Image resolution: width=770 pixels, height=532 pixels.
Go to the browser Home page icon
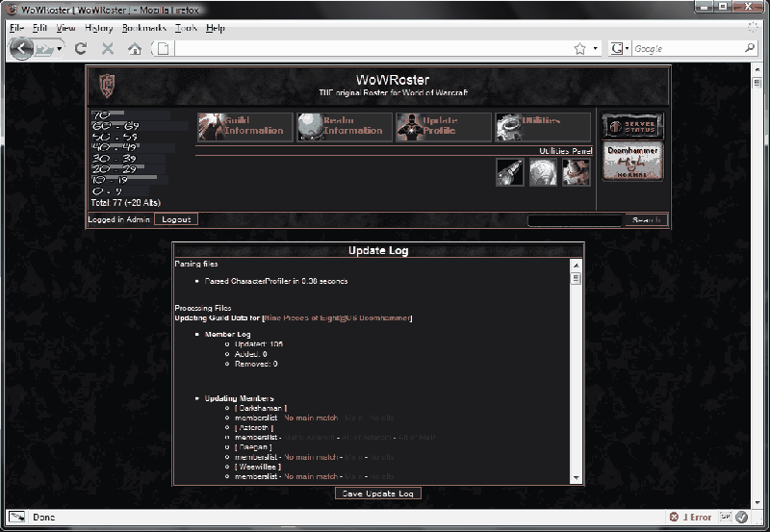(135, 48)
